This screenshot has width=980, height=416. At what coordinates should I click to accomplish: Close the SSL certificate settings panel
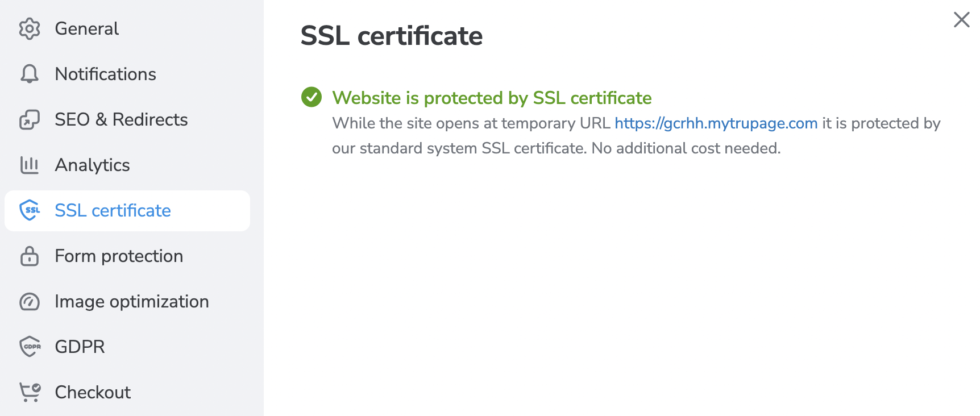point(961,19)
